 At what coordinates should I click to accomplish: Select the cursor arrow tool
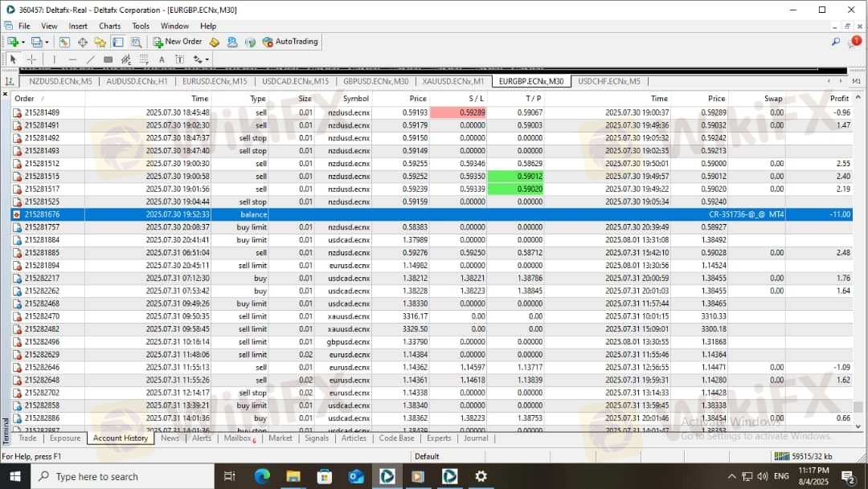[13, 59]
